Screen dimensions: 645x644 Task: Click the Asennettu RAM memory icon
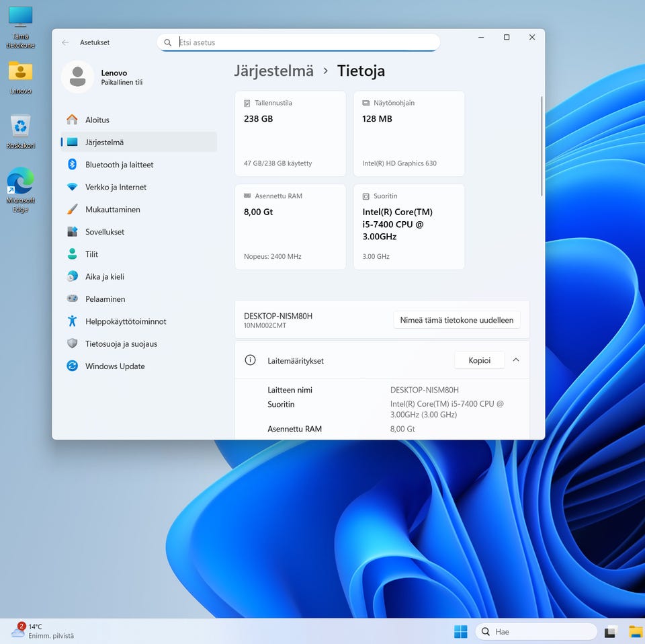point(247,196)
